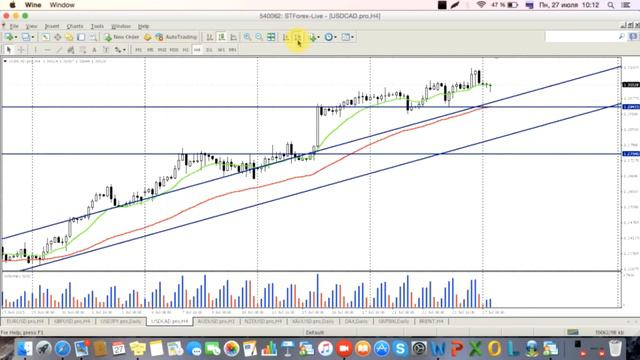640x360 pixels.
Task: Select the Text tool
Action: point(94,50)
